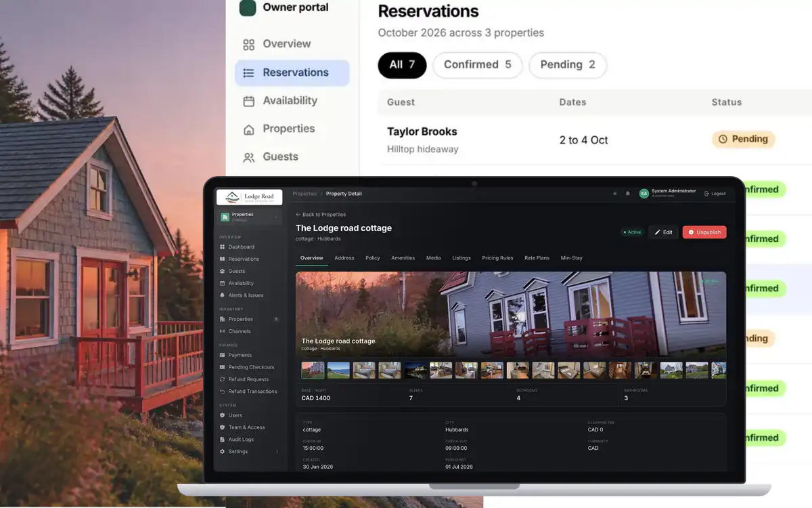Click the Payments card icon

coord(222,355)
